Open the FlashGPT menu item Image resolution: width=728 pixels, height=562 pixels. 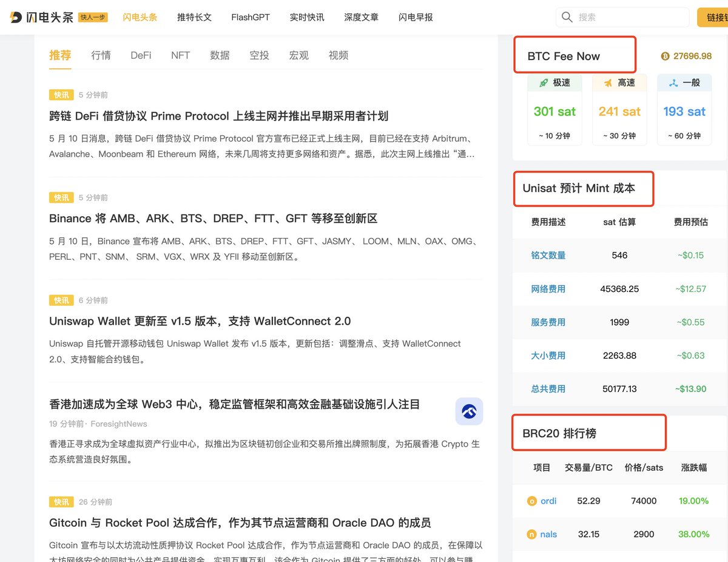(250, 18)
